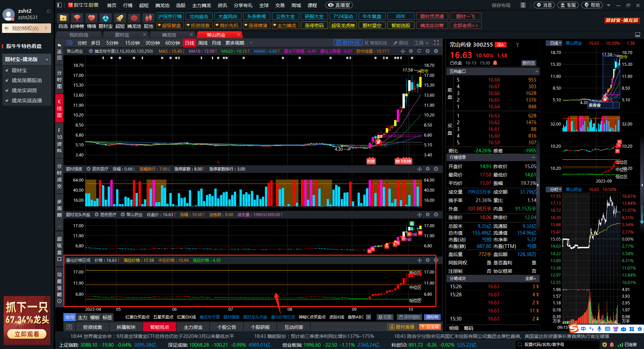Open the 工具 dropdown
This screenshot has height=349, width=644.
click(x=421, y=43)
